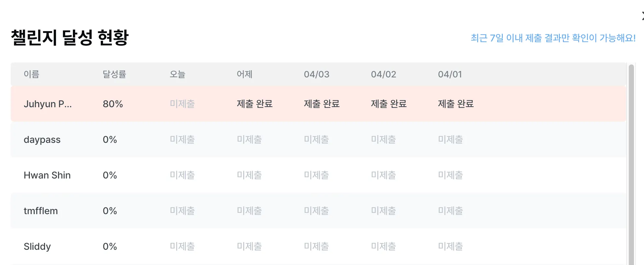Image resolution: width=644 pixels, height=265 pixels.
Task: Select the daypass participant name
Action: coord(42,140)
